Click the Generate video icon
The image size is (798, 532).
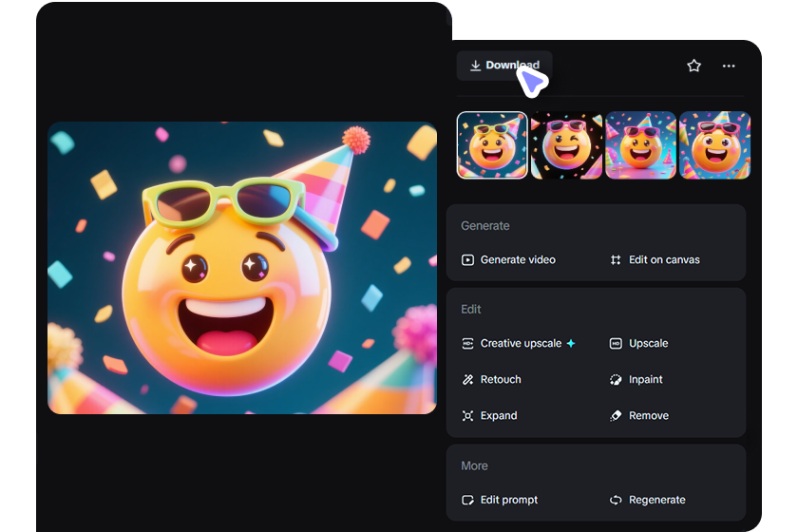[x=467, y=260]
